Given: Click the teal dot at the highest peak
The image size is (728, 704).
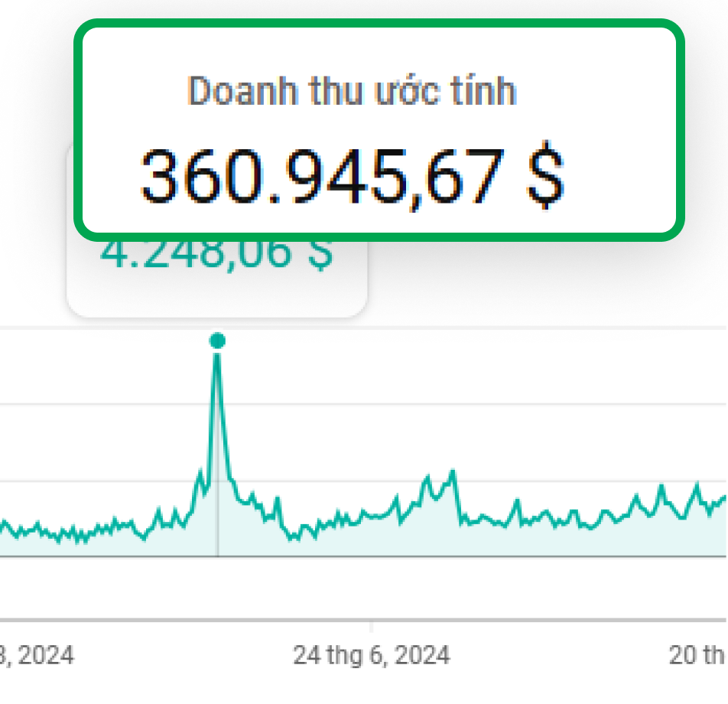Looking at the screenshot, I should tap(217, 341).
